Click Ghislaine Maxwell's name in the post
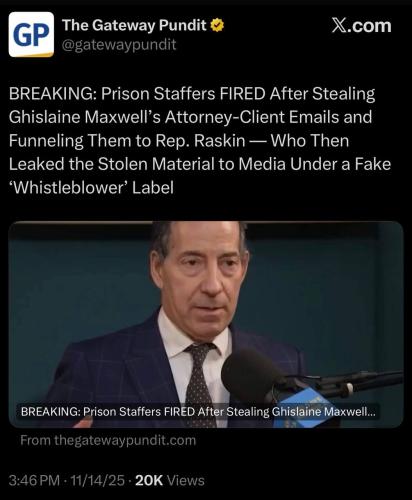 point(85,117)
